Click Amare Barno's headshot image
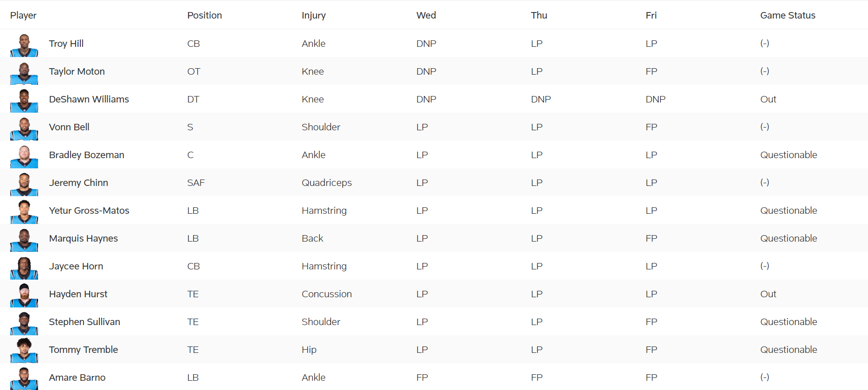The width and height of the screenshot is (868, 390). point(24,378)
